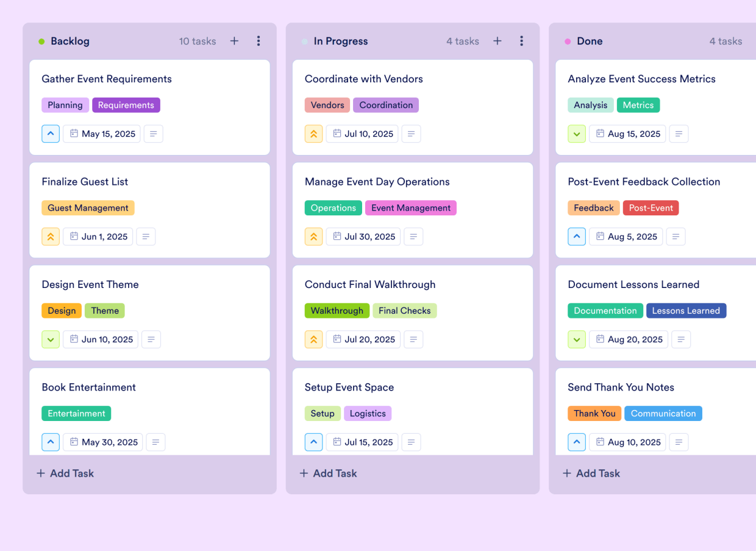Select the Done column header
Viewport: 756px width, 551px height.
tap(589, 41)
